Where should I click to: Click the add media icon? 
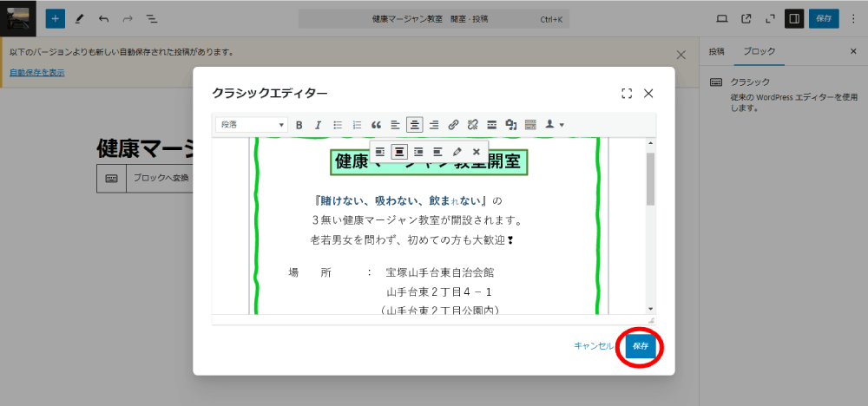(x=511, y=125)
